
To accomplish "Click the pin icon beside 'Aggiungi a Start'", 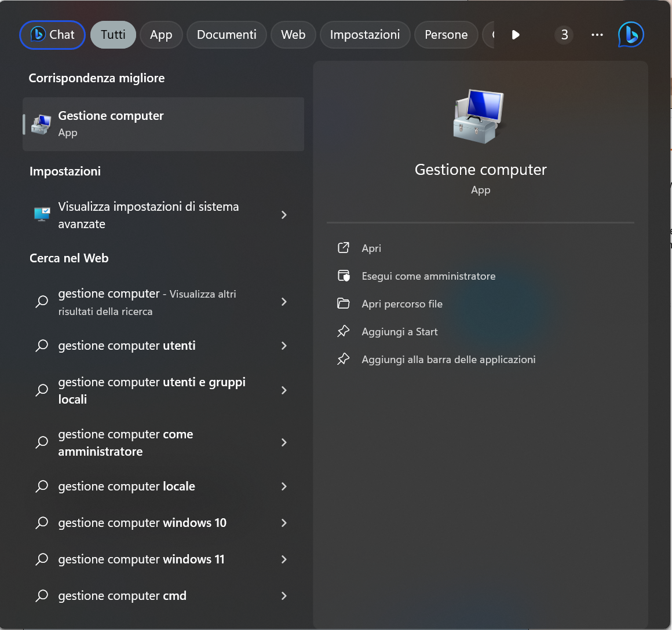I will (x=344, y=331).
